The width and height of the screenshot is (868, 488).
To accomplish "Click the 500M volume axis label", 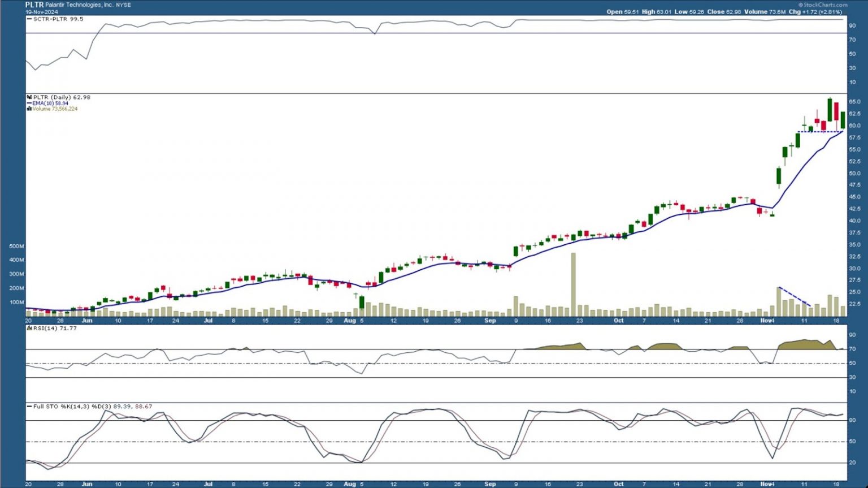I will [16, 247].
